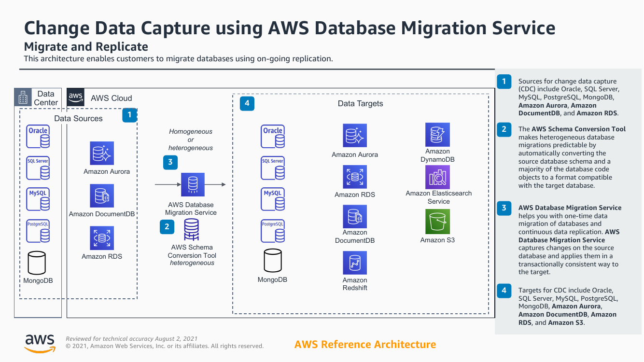This screenshot has width=644, height=362.
Task: Click the 'Data Center' label
Action: point(46,98)
